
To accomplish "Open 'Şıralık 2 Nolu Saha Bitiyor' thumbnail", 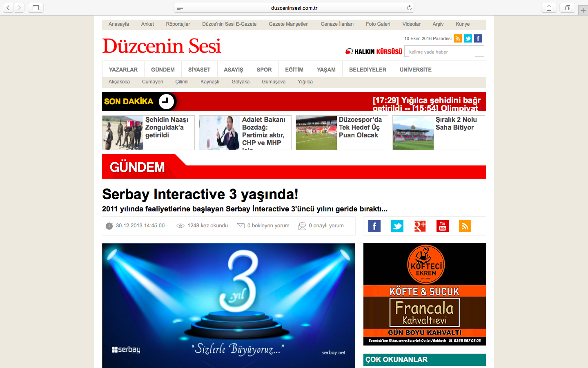I will (413, 132).
